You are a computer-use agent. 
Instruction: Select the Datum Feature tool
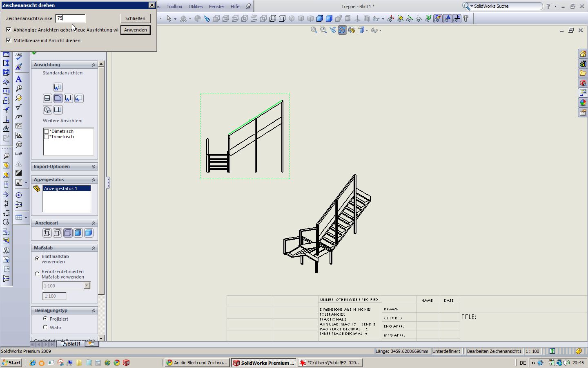[x=19, y=135]
